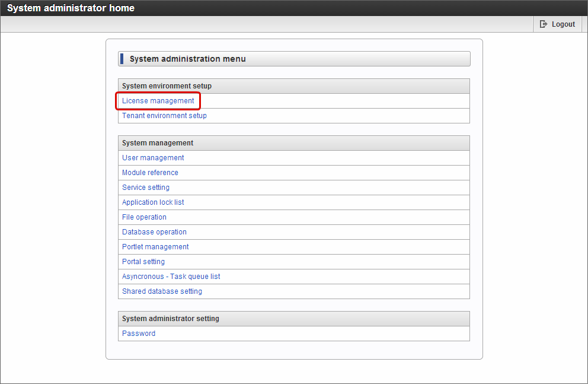Click the System administration menu title
Screen dimensions: 588x384
tap(187, 59)
